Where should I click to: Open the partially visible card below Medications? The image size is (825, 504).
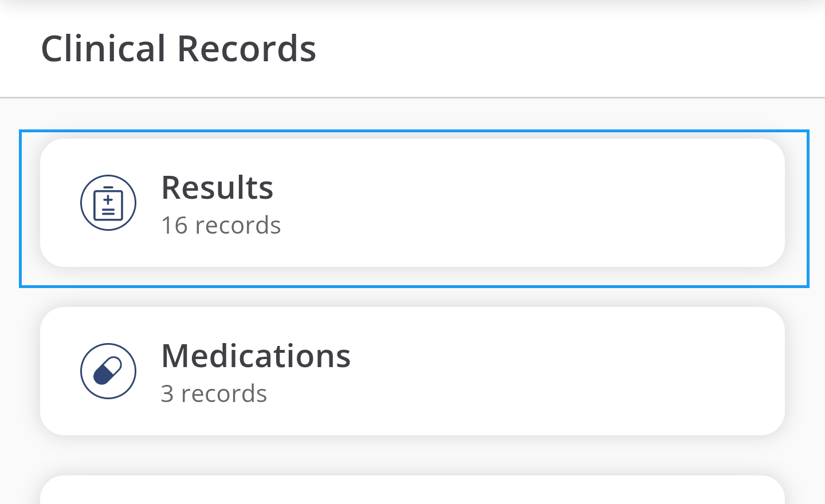412,491
